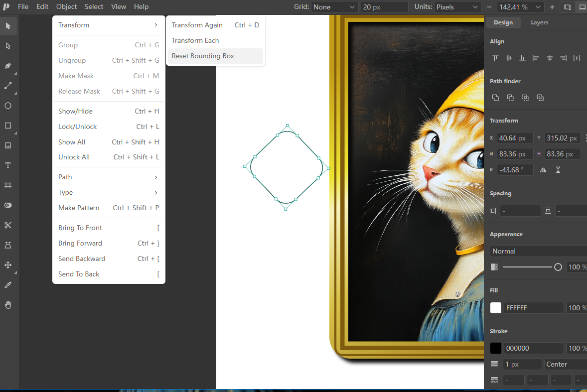The height and width of the screenshot is (392, 587).
Task: Click the zoom in plus button
Action: (x=552, y=7)
